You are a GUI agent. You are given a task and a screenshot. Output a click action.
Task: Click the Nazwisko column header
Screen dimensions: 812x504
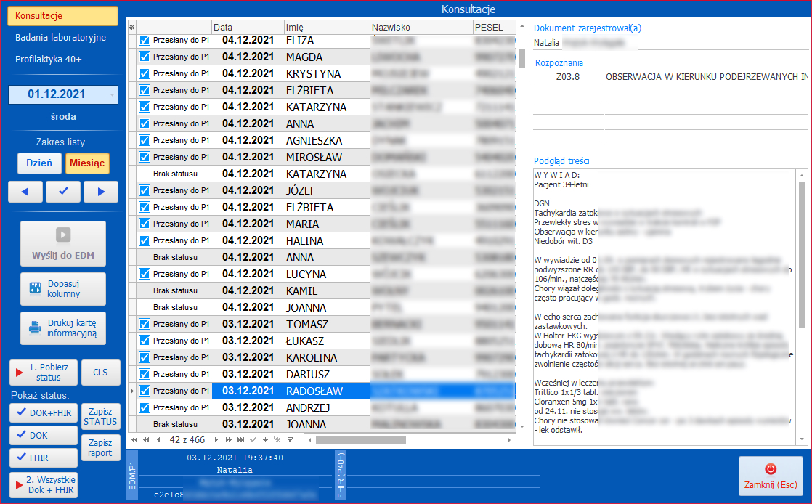[x=420, y=28]
